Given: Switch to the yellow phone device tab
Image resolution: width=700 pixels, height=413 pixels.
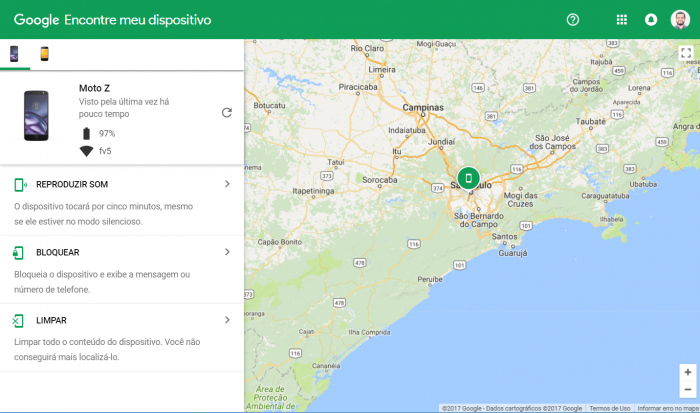Looking at the screenshot, I should point(45,54).
